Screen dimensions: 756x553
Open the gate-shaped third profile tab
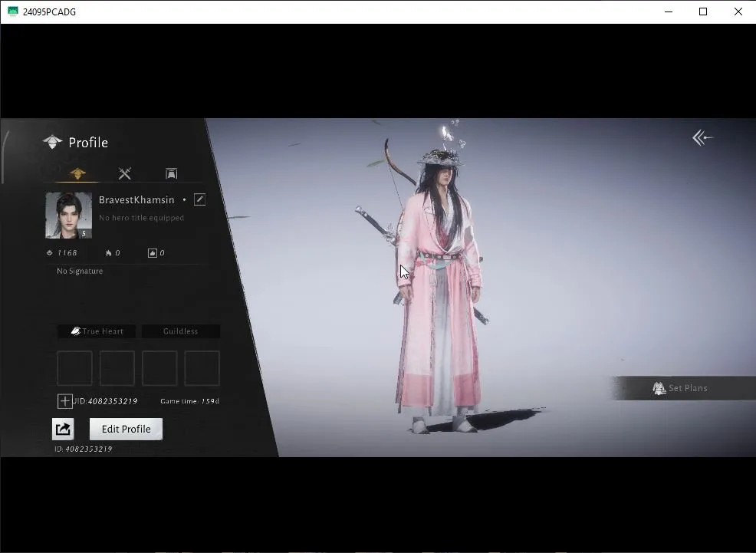pyautogui.click(x=171, y=173)
